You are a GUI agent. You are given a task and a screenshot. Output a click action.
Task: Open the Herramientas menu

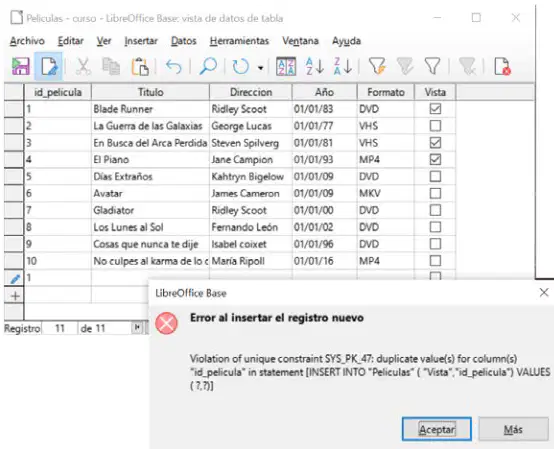point(239,41)
